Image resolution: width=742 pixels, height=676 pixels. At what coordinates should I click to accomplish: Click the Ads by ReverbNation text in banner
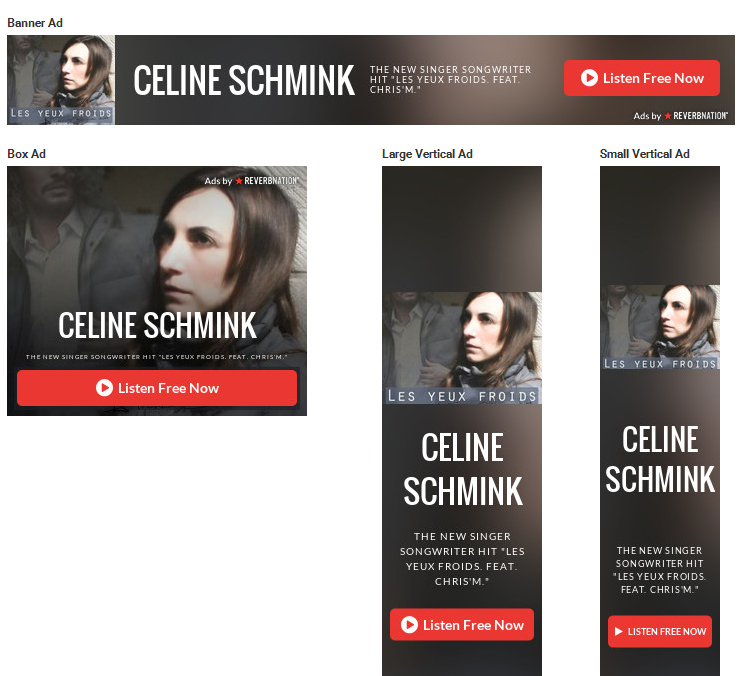pos(680,116)
